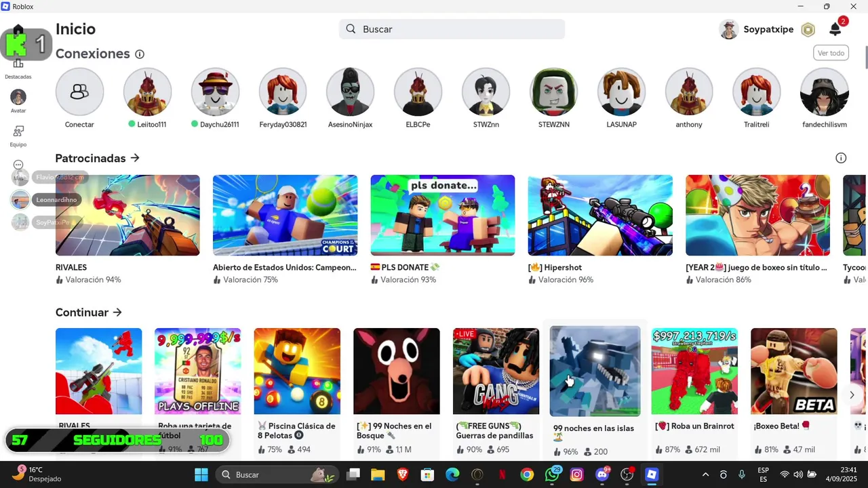Open STWZnn's connection avatar
This screenshot has width=868, height=488.
[486, 91]
